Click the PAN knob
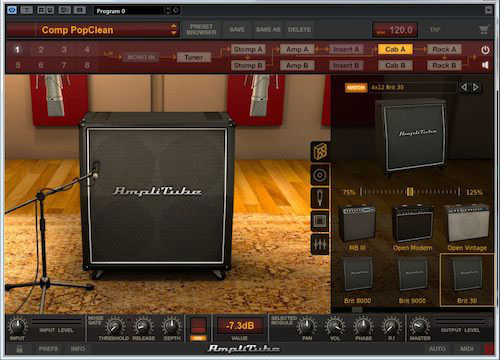Viewport: 500px width, 360px height. (x=307, y=327)
